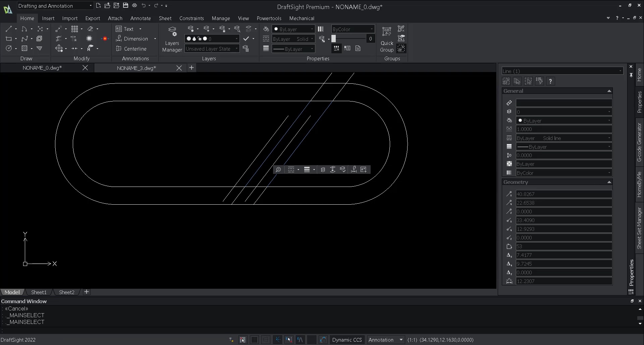644x345 pixels.
Task: Click the Delete (eraser) tool in Modify panel
Action: pos(90,29)
